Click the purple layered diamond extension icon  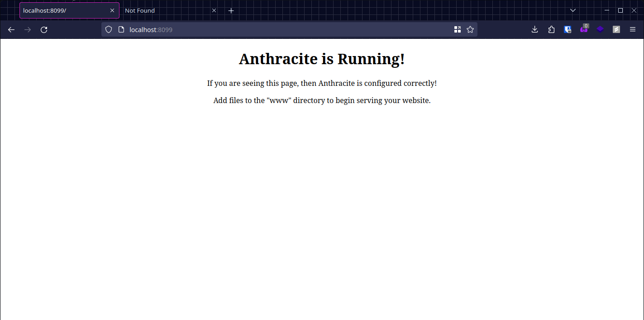[600, 30]
